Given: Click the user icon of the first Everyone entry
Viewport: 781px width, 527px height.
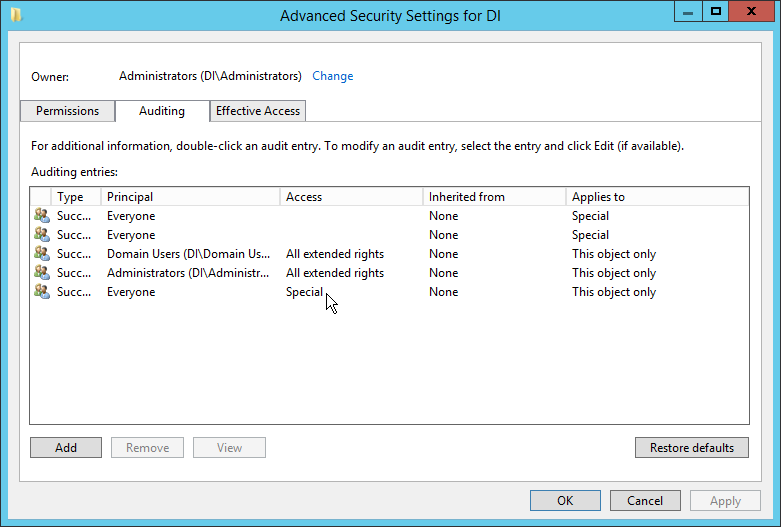Looking at the screenshot, I should (41, 216).
